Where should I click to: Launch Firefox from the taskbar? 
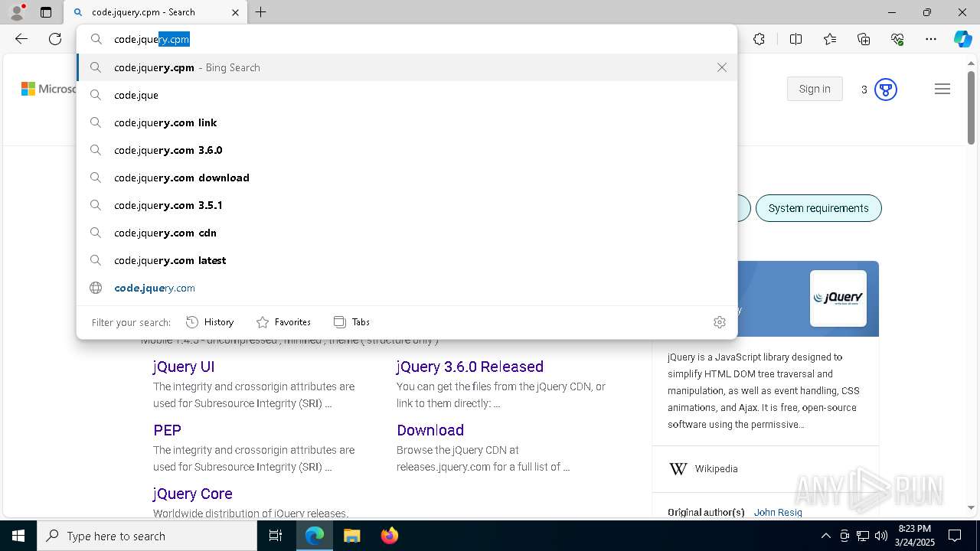[389, 536]
